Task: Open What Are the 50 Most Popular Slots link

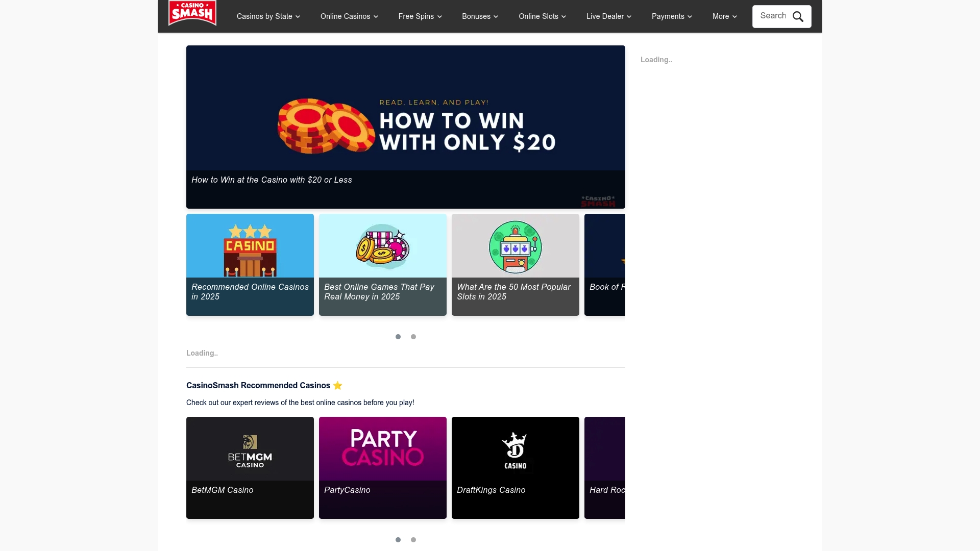Action: [513, 292]
